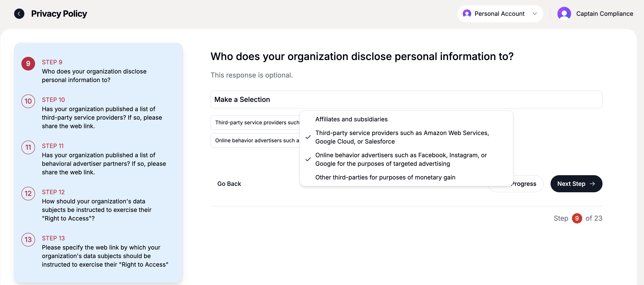This screenshot has height=285, width=644.
Task: Select Other third-parties for monetary gain
Action: pyautogui.click(x=385, y=177)
